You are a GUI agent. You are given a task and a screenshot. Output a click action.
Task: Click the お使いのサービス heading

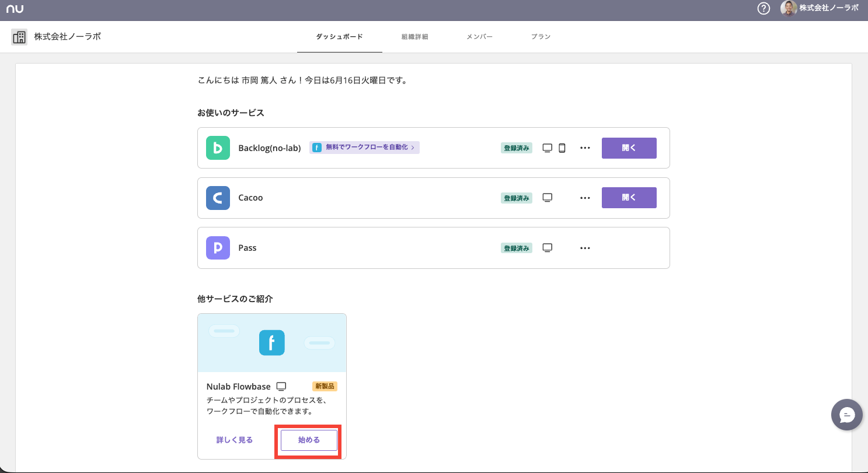(x=231, y=113)
